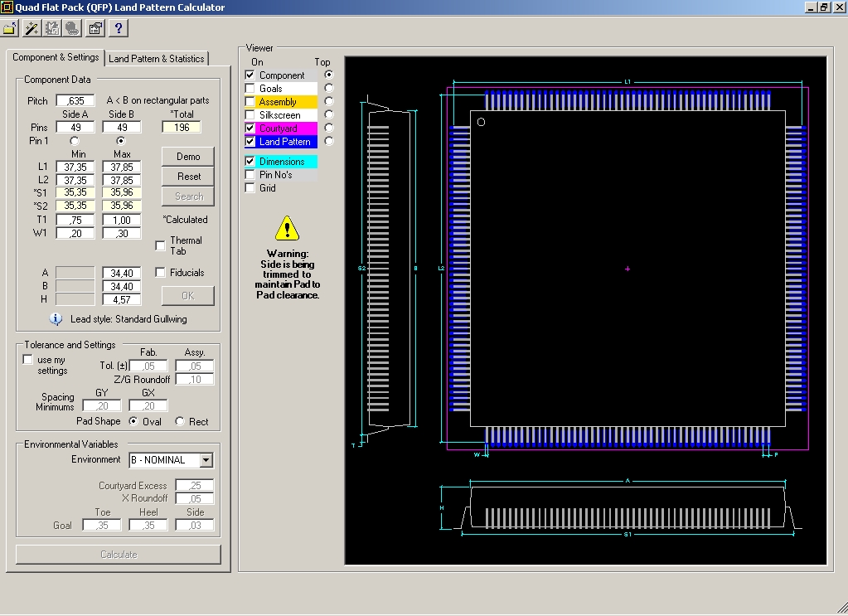This screenshot has height=616, width=848.
Task: Enable the Grid checkbox
Action: coord(250,188)
